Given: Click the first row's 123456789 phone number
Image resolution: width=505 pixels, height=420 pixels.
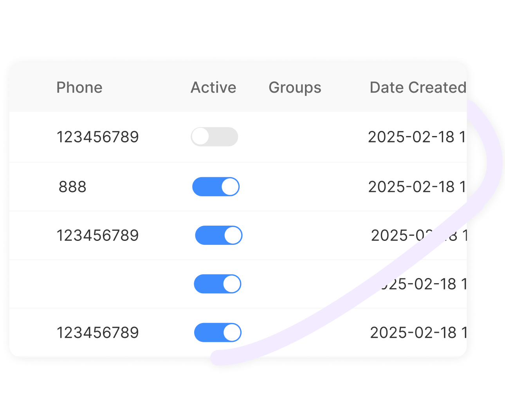Looking at the screenshot, I should click(x=97, y=137).
